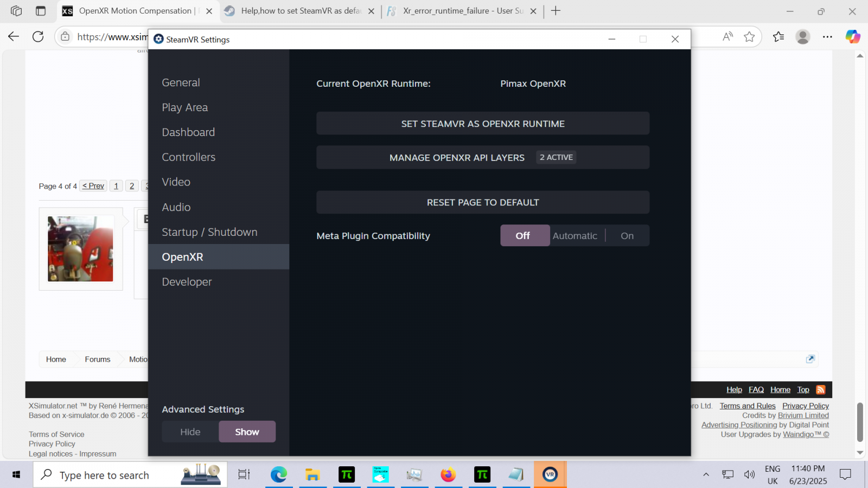Image resolution: width=868 pixels, height=488 pixels.
Task: Go to forum page 2
Action: 132,186
